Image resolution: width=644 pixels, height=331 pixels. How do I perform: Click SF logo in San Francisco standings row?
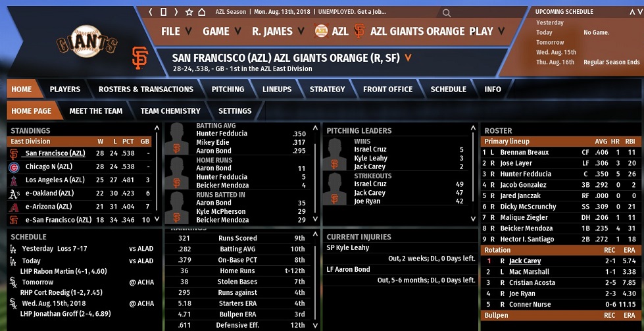coord(14,154)
